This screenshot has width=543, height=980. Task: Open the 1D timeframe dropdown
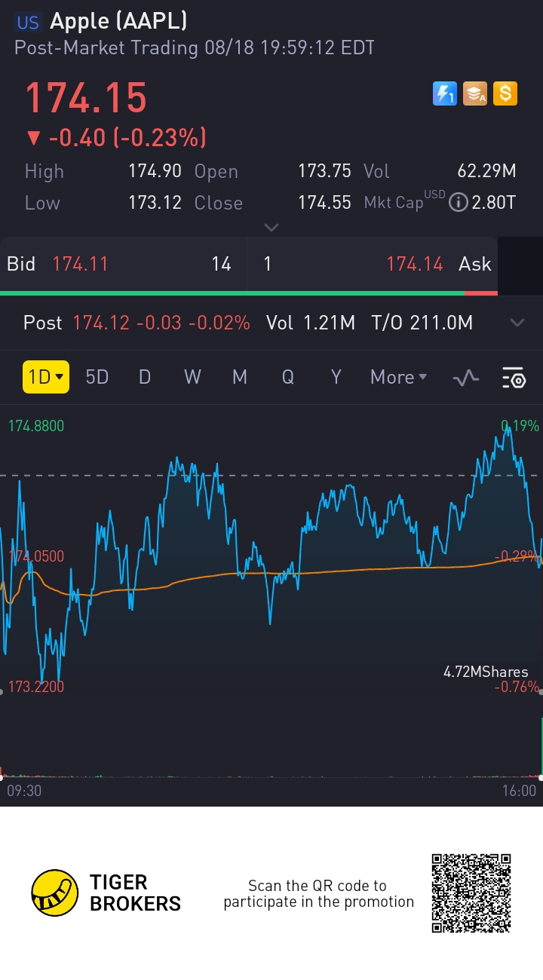[x=46, y=377]
